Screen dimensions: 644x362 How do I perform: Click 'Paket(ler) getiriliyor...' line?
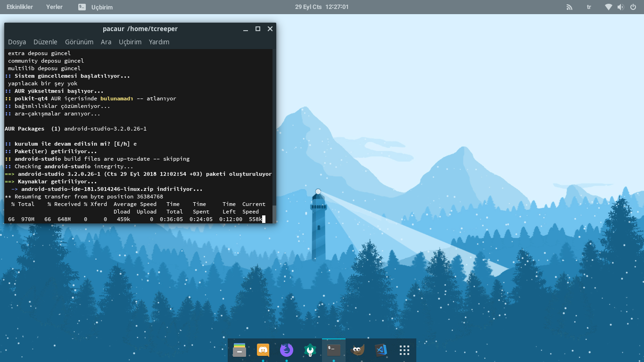56,151
